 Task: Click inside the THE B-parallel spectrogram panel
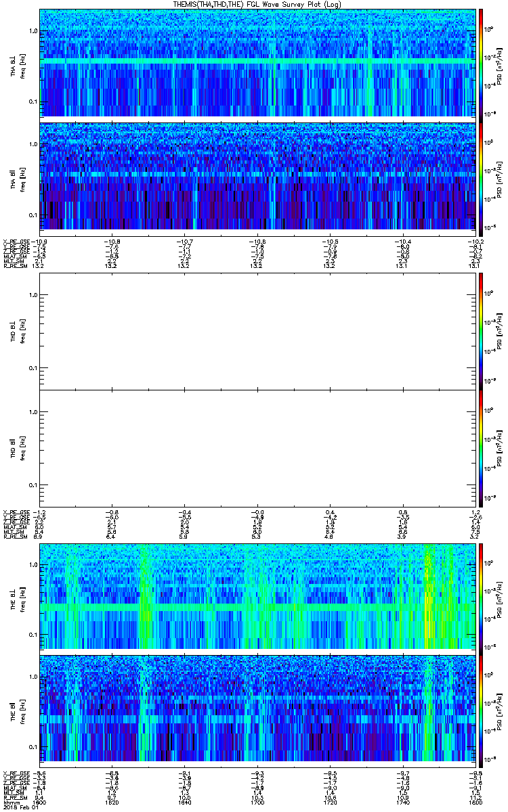(257, 708)
